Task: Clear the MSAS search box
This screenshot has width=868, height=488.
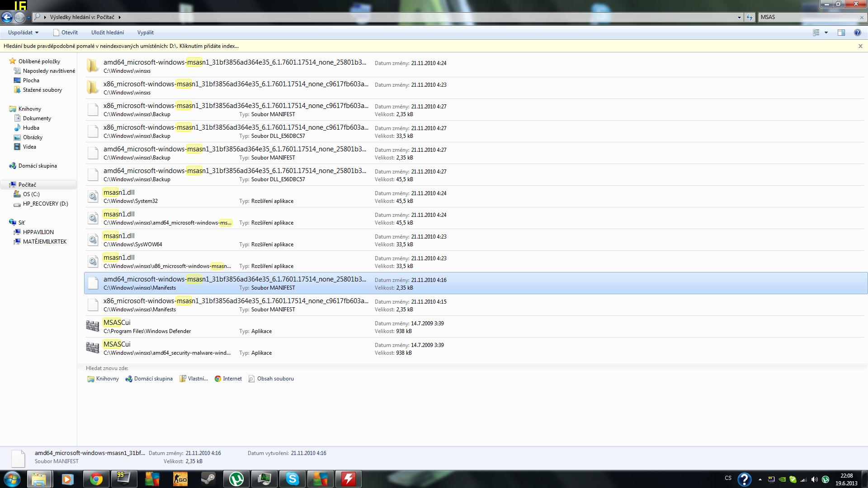Action: point(862,17)
